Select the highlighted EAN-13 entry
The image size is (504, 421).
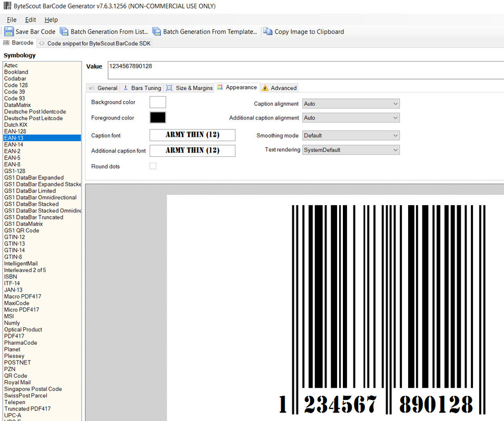(42, 138)
